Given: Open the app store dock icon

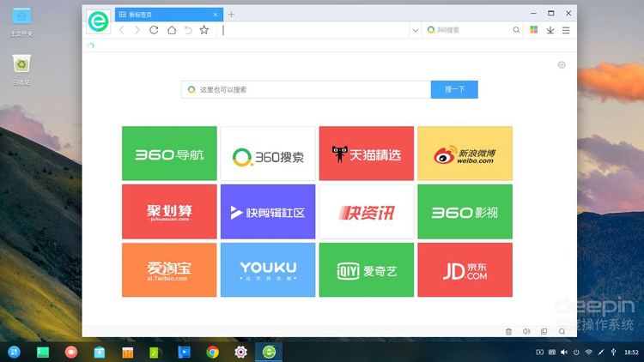Looking at the screenshot, I should (100, 352).
